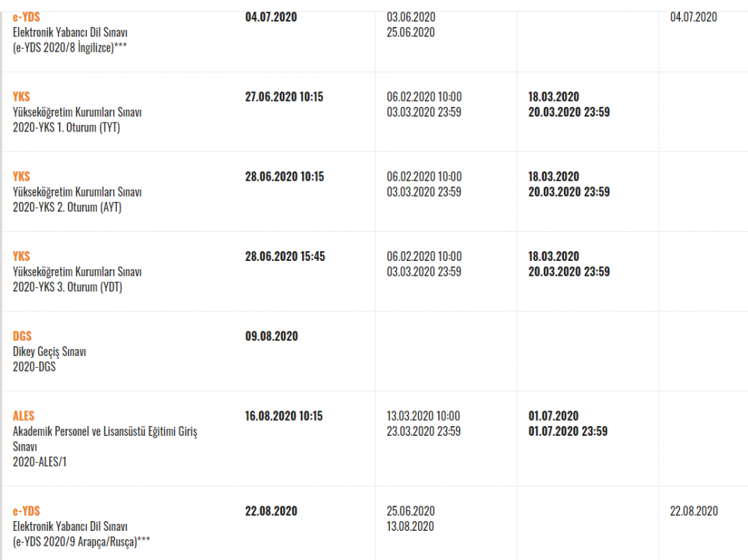Select the TYT row late application date 20.03.2020 23:59

tap(568, 112)
